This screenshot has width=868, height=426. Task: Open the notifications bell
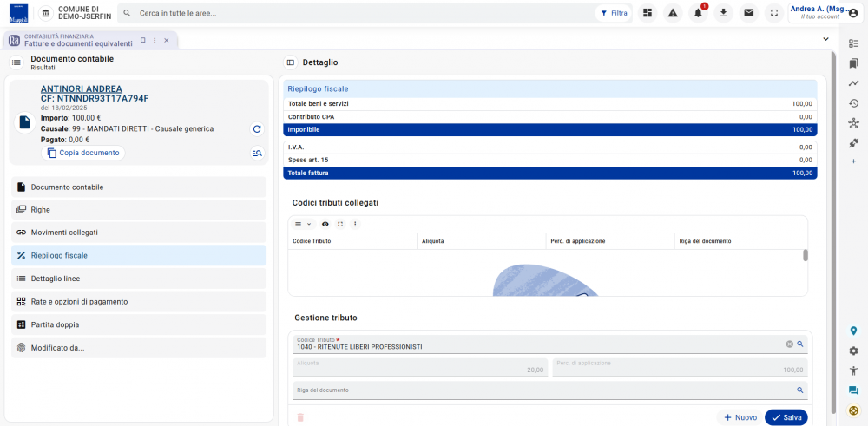(x=698, y=13)
